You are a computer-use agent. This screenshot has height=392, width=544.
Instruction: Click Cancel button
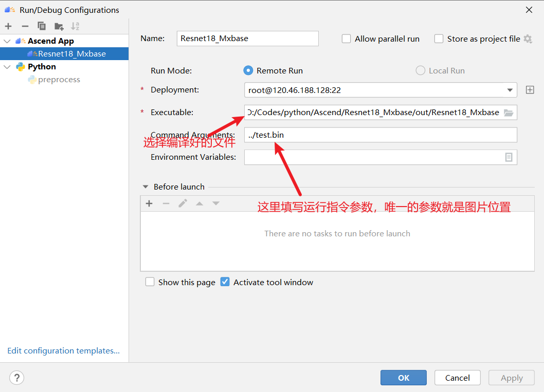click(x=457, y=378)
